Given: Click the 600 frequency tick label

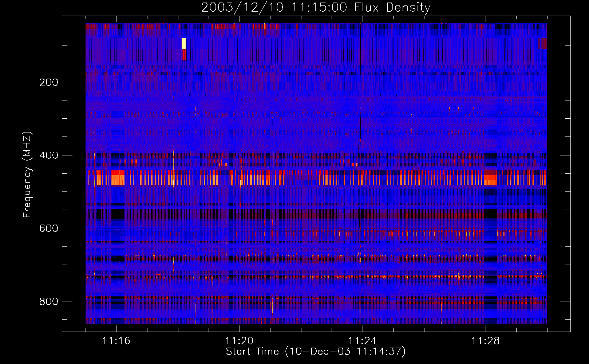Looking at the screenshot, I should (x=48, y=228).
